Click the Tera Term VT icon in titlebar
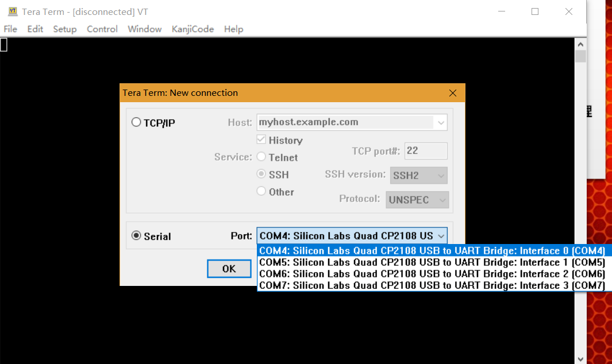The image size is (612, 364). (13, 11)
